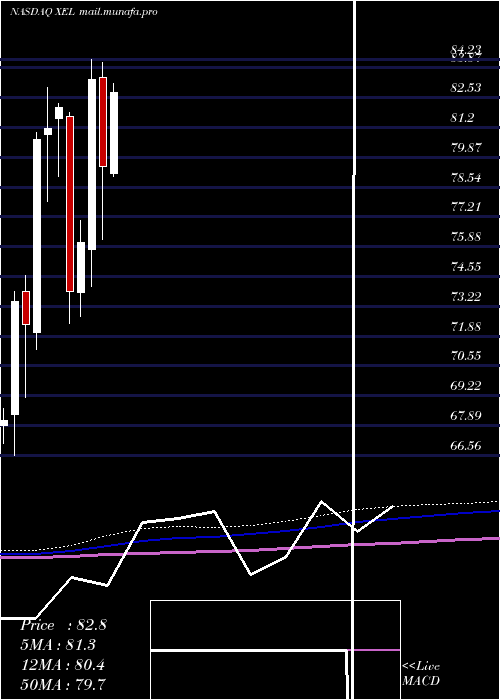
Task: Click the '5MA : 81.3' readout
Action: coord(58,645)
